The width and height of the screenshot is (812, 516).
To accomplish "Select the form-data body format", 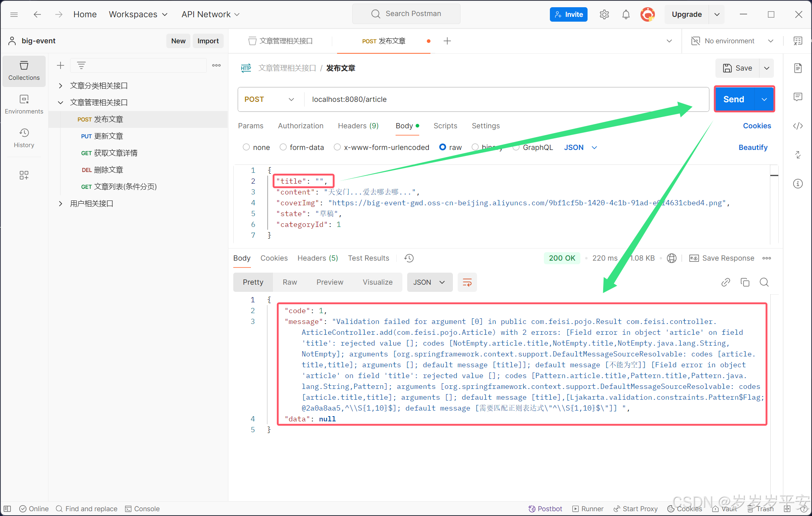I will coord(283,147).
